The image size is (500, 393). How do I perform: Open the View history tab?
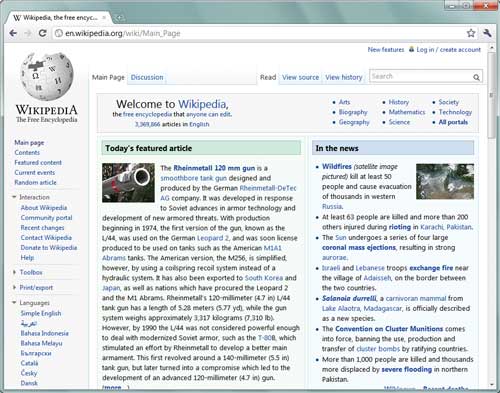click(344, 77)
